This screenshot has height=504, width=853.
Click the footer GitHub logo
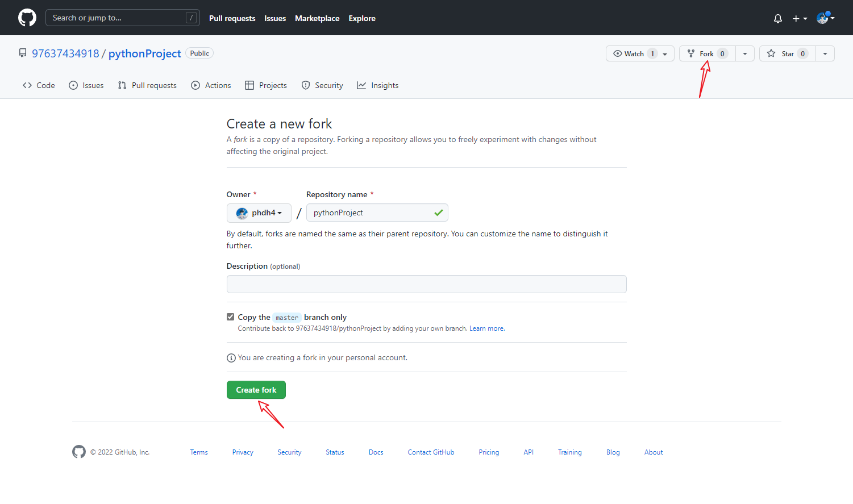click(79, 452)
